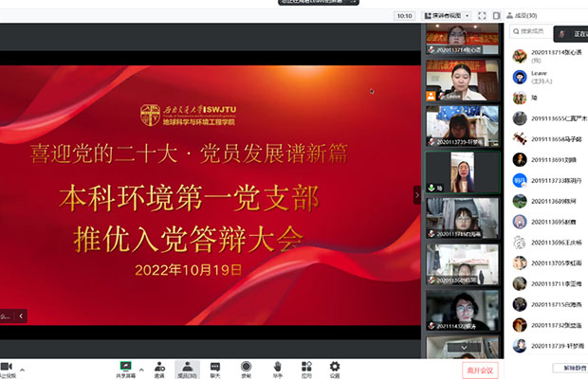This screenshot has width=588, height=379.
Task: Expand the share screen options arrow
Action: click(x=140, y=367)
